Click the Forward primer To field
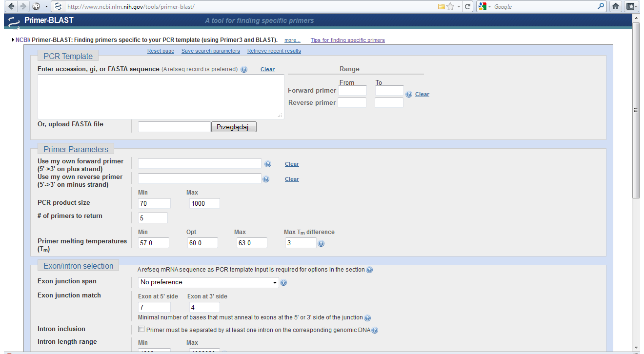 click(389, 91)
